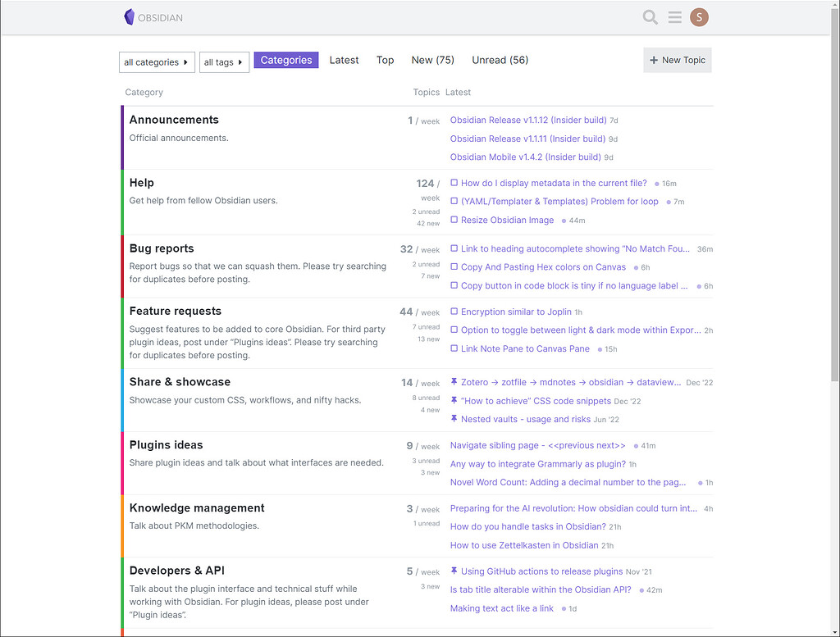Click the Topics column header
The height and width of the screenshot is (637, 840).
pyautogui.click(x=426, y=93)
